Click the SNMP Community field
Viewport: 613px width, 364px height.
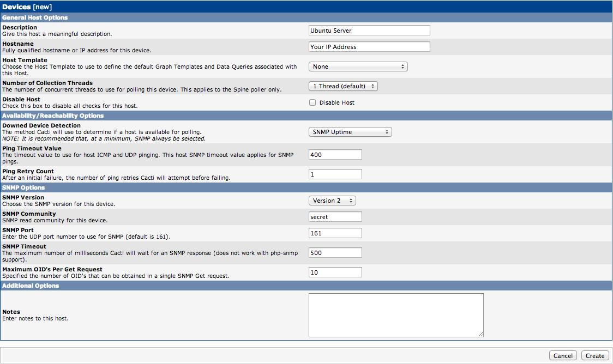(335, 217)
